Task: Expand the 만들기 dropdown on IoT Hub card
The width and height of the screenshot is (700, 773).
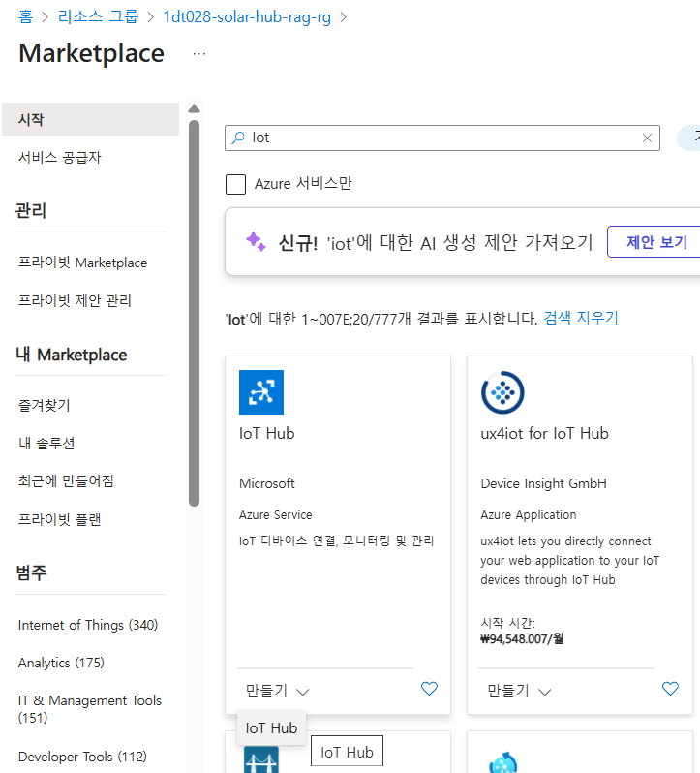Action: pos(277,691)
